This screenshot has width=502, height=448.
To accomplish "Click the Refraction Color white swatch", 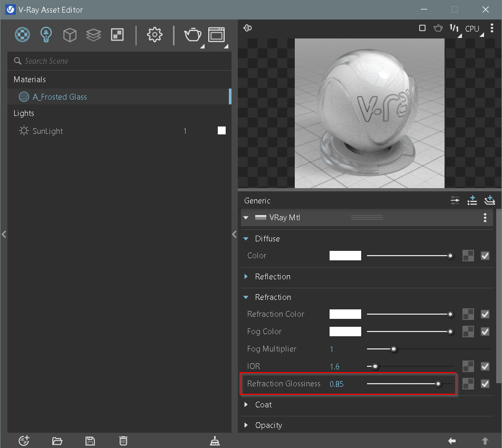I will [x=345, y=314].
